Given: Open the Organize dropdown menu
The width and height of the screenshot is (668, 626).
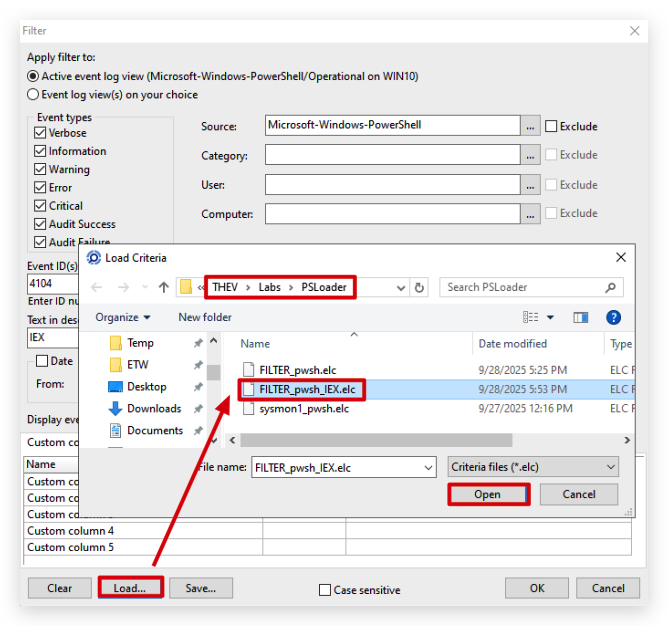Looking at the screenshot, I should coord(123,317).
